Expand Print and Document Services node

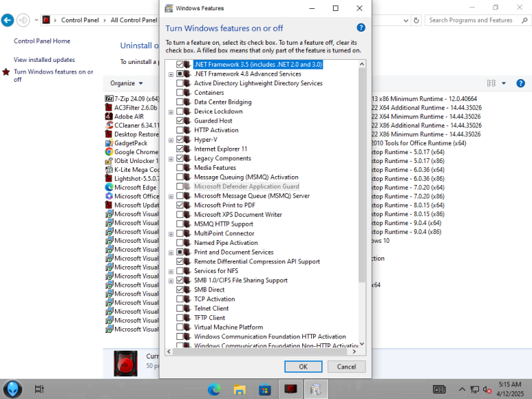(x=171, y=253)
